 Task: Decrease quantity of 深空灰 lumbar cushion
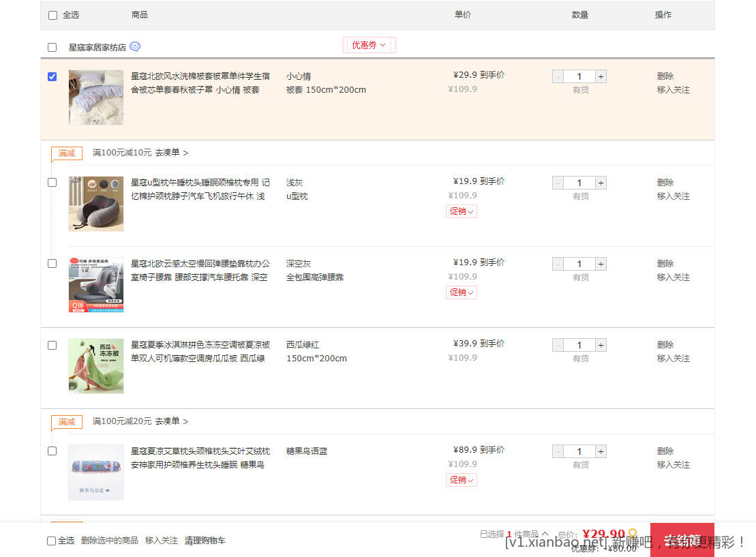[558, 264]
